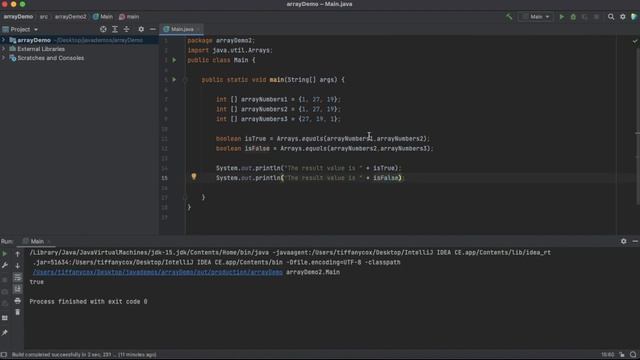Open Project panel options gear
Image resolution: width=640 pixels, height=360 pixels.
(x=141, y=29)
